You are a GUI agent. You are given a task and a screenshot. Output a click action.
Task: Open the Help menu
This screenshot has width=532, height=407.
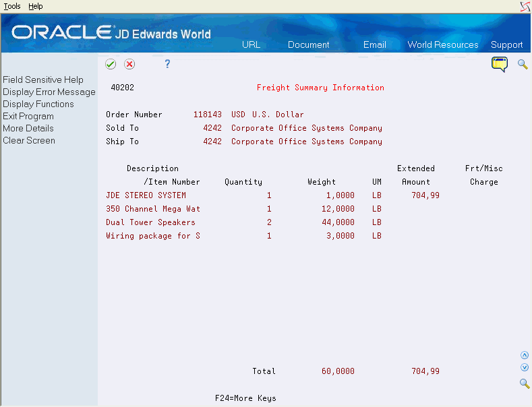click(35, 6)
